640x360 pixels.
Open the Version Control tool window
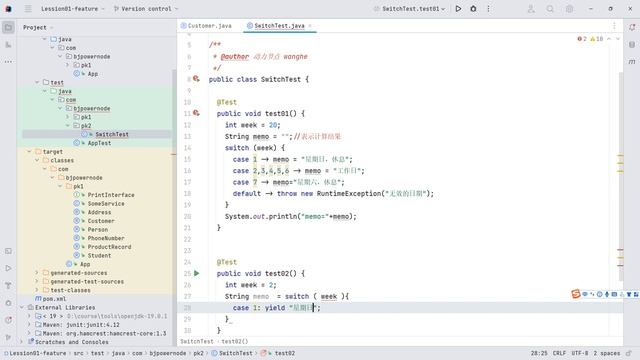click(x=8, y=338)
